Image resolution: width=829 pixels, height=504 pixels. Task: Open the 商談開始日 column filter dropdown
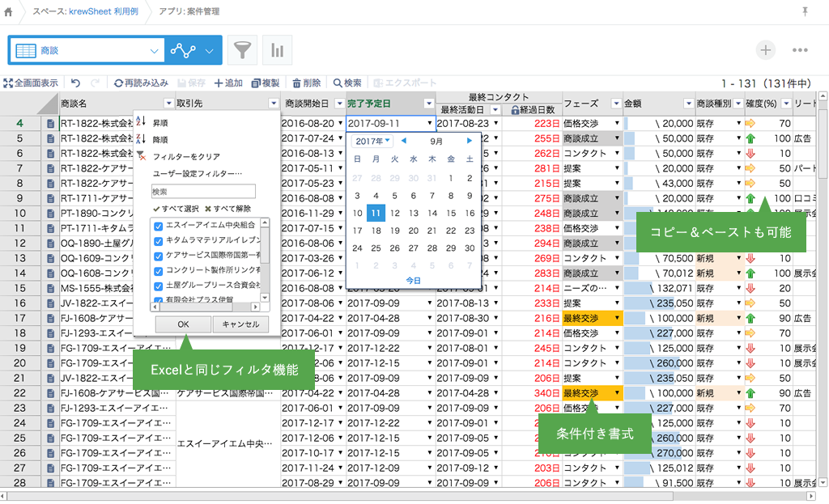click(x=339, y=104)
